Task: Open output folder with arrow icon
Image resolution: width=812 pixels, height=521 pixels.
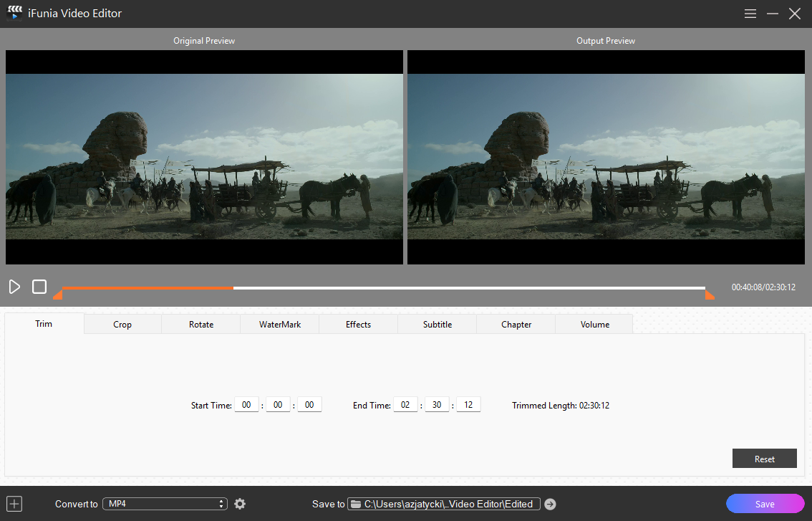Action: (550, 504)
